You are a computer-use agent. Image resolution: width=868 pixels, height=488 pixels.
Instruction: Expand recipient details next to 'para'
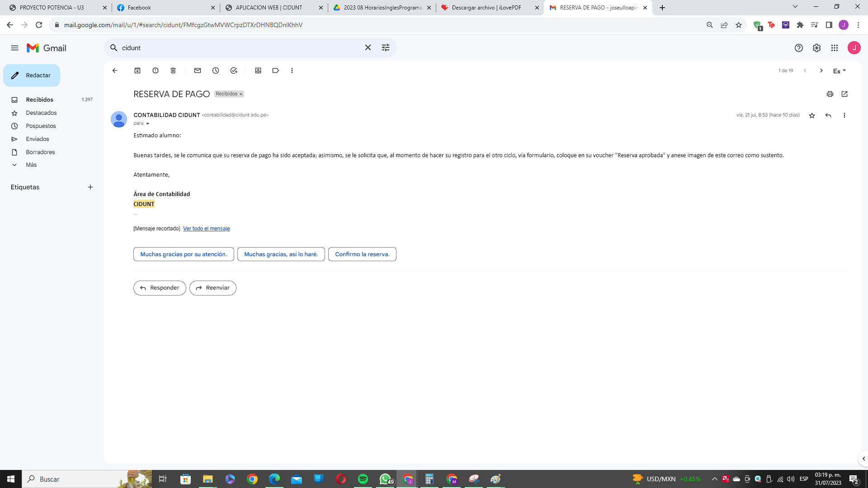pos(147,123)
